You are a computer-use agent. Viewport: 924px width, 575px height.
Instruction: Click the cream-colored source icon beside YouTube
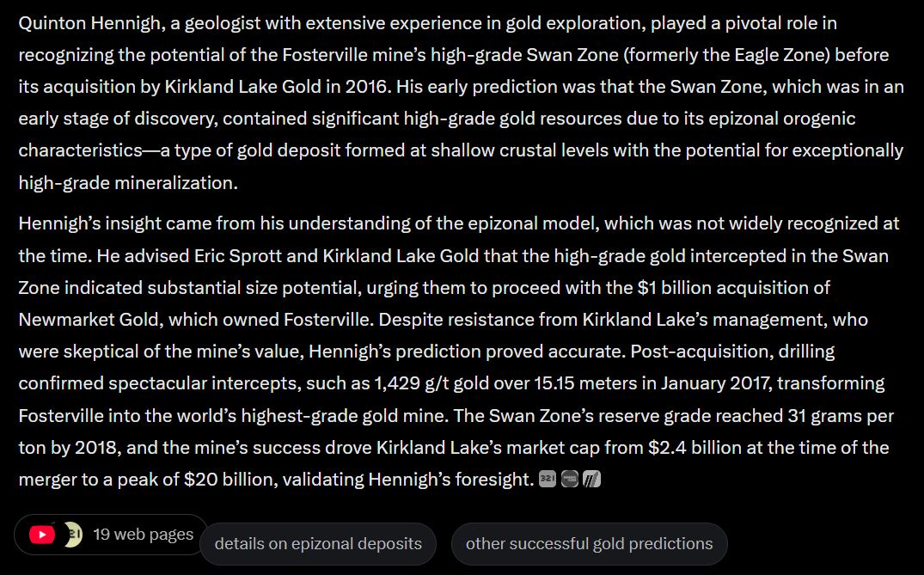[x=72, y=535]
